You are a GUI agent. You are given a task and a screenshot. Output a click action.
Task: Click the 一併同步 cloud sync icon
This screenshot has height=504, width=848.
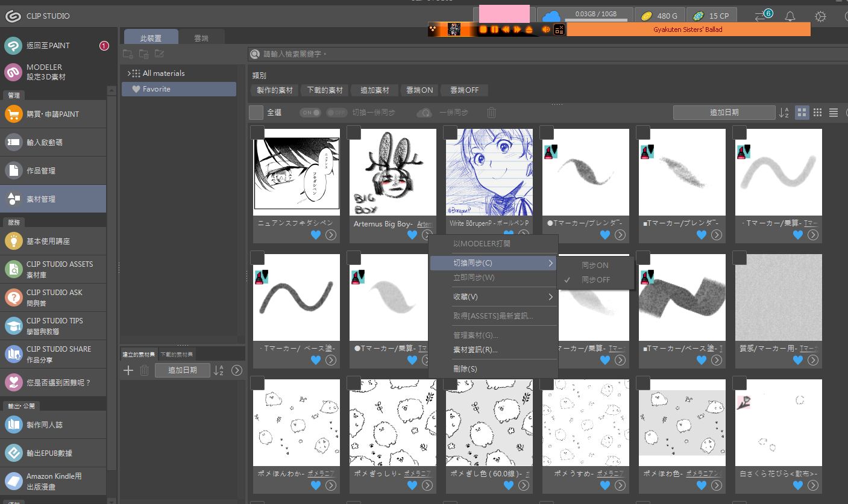click(x=425, y=113)
